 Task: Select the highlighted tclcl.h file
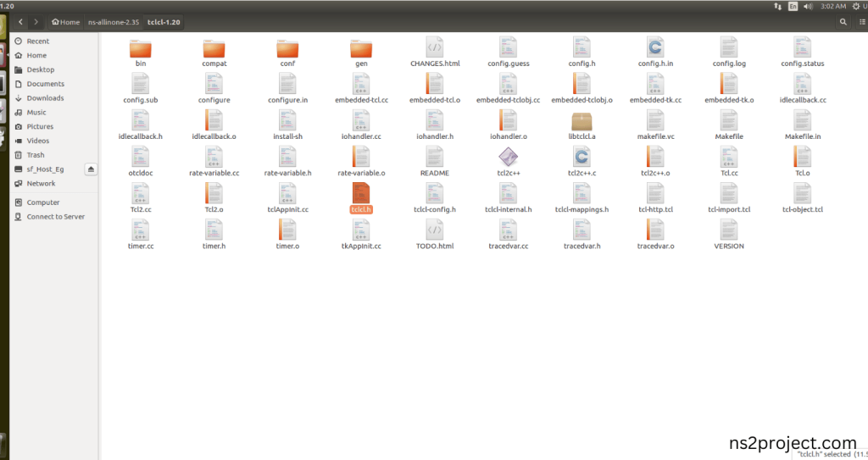[361, 198]
